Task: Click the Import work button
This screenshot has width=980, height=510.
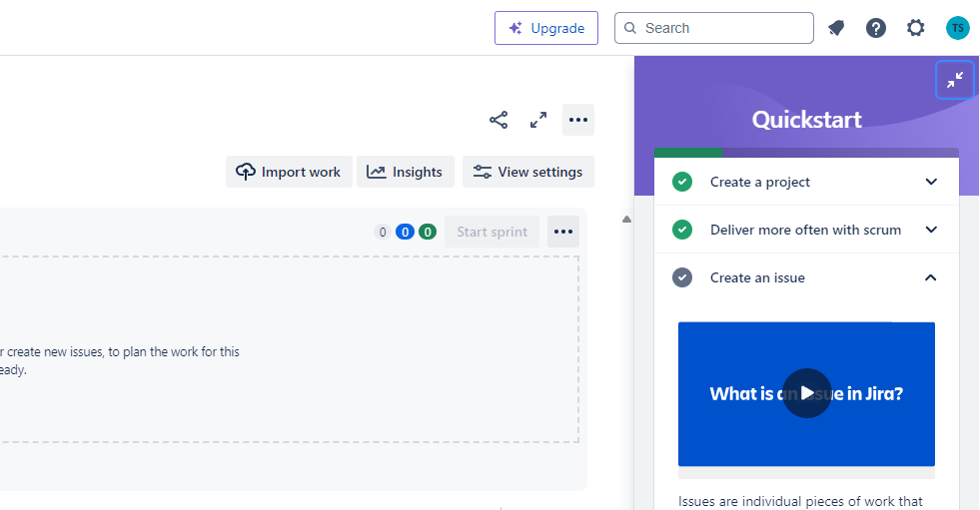Action: tap(289, 172)
